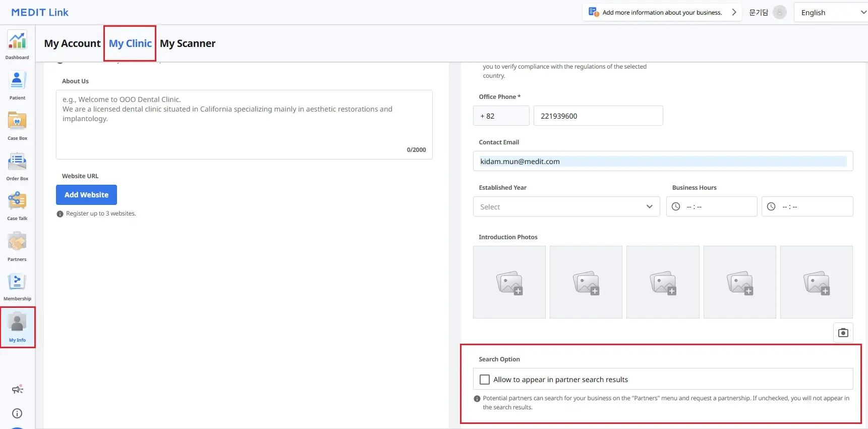This screenshot has width=868, height=429.
Task: Click the Introduction Photos label
Action: pos(508,237)
